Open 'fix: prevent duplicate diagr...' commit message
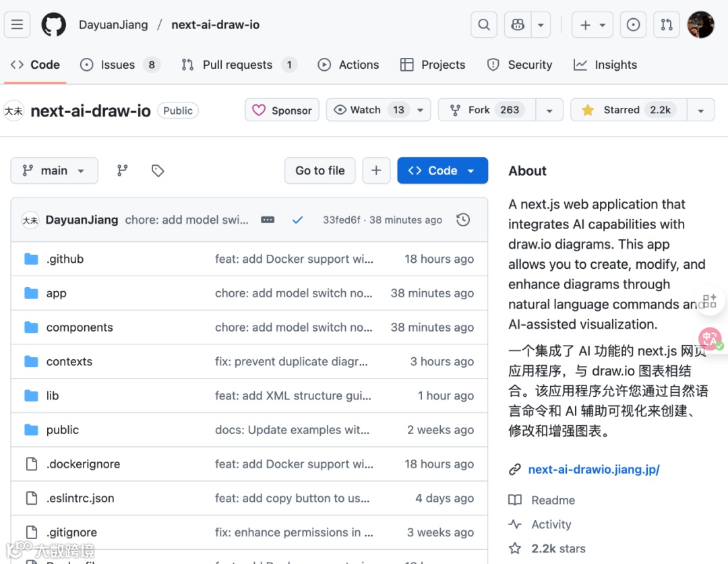Screen dimensions: 728x564 coord(291,362)
